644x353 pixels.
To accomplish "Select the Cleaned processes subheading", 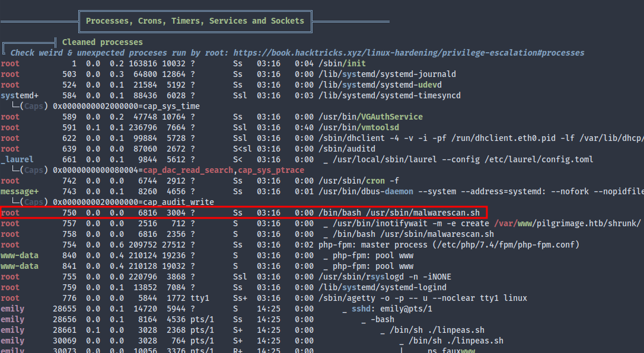I will click(x=102, y=42).
